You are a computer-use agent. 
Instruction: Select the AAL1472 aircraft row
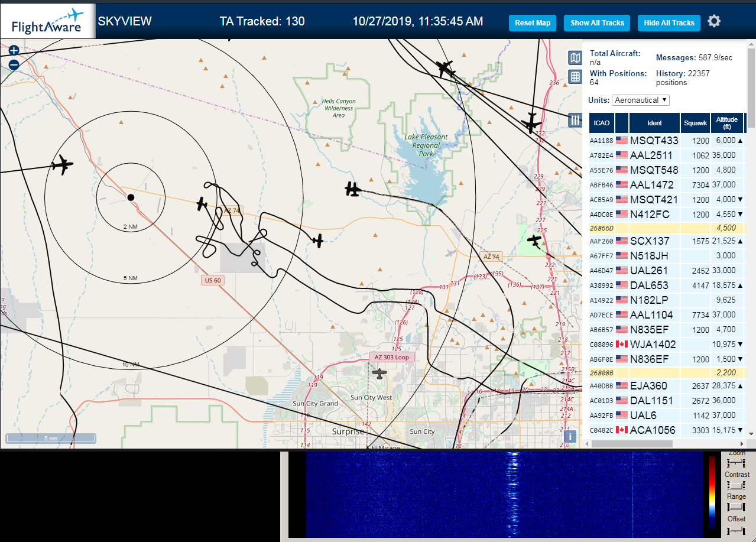coord(667,184)
